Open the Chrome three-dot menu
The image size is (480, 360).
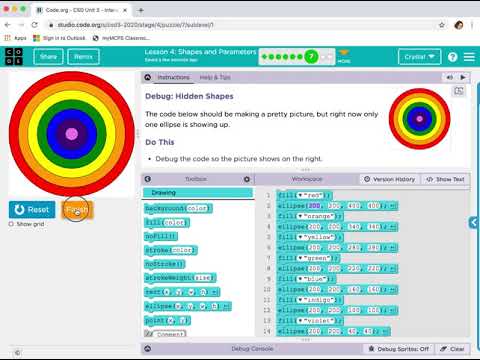472,25
